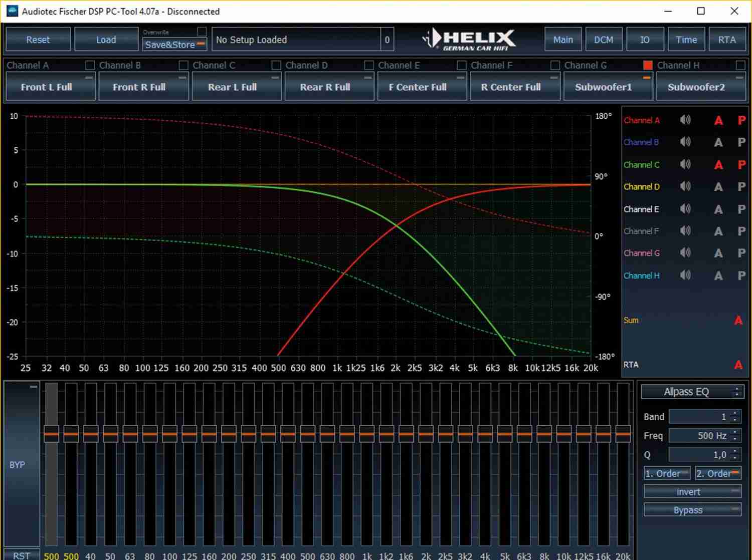Screen dimensions: 752x560
Task: Check the link box between Channel F and G
Action: click(x=555, y=65)
